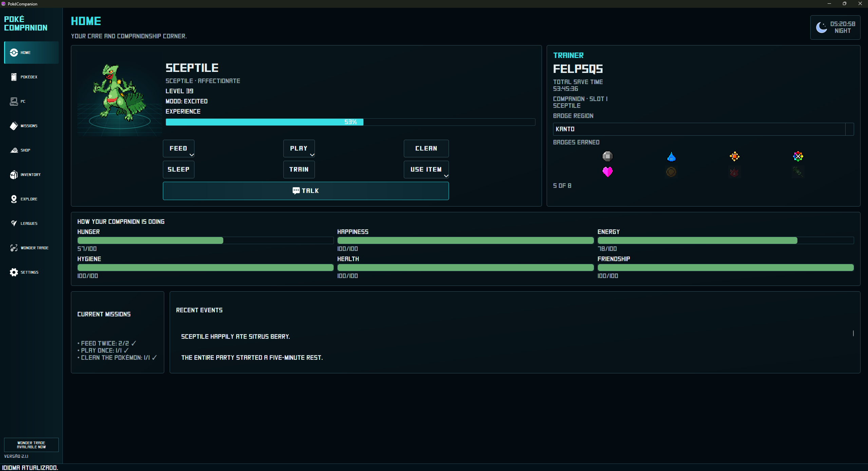The height and width of the screenshot is (471, 868).
Task: Click 'Versão 2.1.1' version label
Action: (x=16, y=456)
